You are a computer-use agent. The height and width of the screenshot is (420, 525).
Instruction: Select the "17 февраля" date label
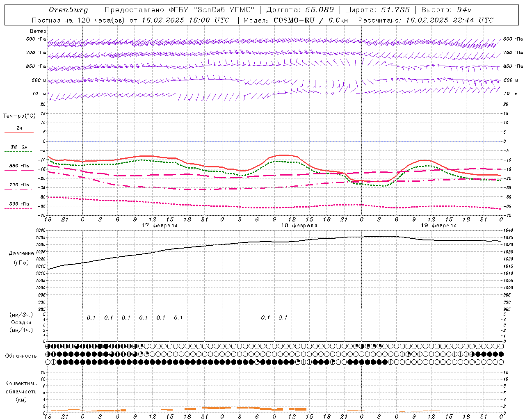[x=160, y=226]
